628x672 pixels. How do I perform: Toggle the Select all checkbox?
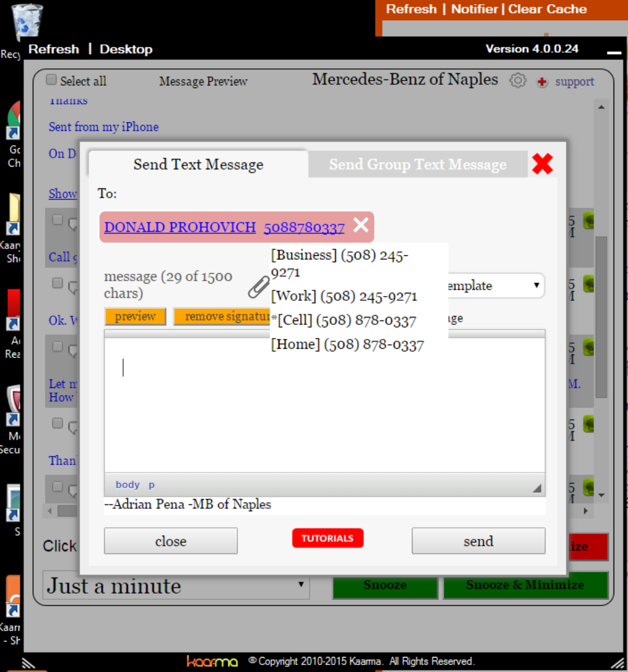pos(51,80)
